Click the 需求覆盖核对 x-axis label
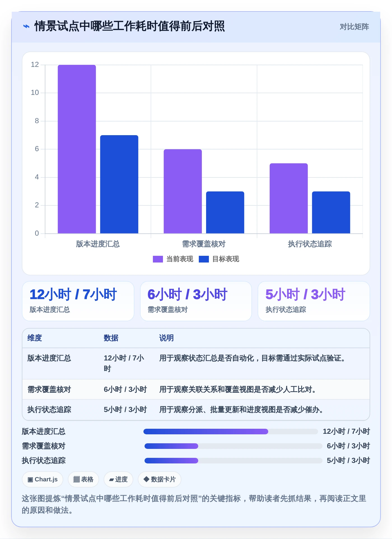Screen dimensions: 392x539 (x=204, y=244)
